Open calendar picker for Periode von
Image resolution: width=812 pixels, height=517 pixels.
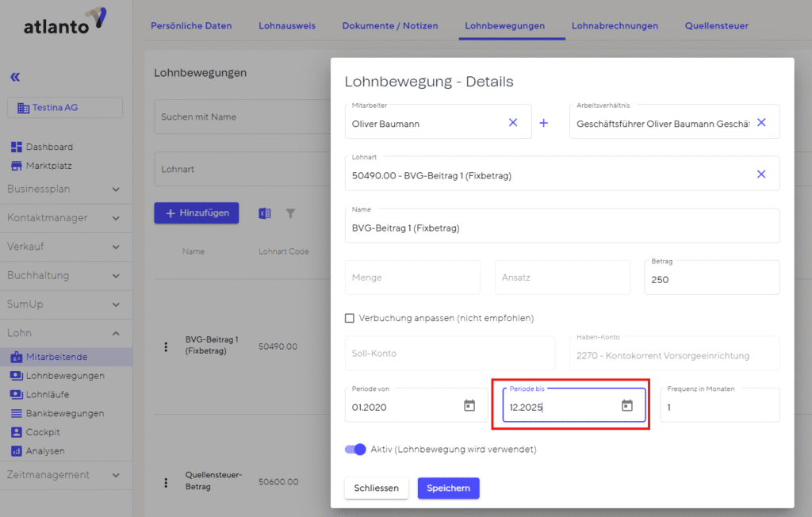pyautogui.click(x=469, y=406)
